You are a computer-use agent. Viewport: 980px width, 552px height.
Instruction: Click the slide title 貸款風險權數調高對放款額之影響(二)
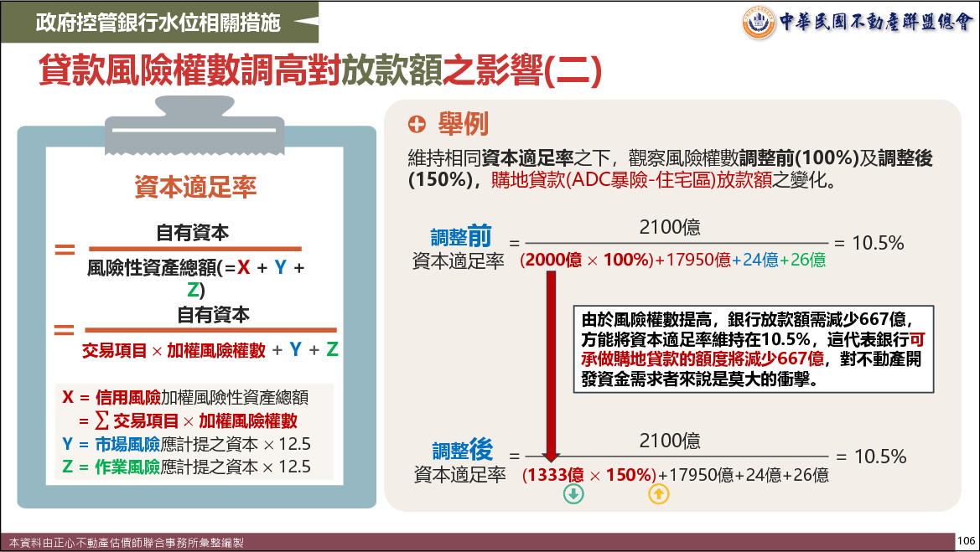pos(320,72)
